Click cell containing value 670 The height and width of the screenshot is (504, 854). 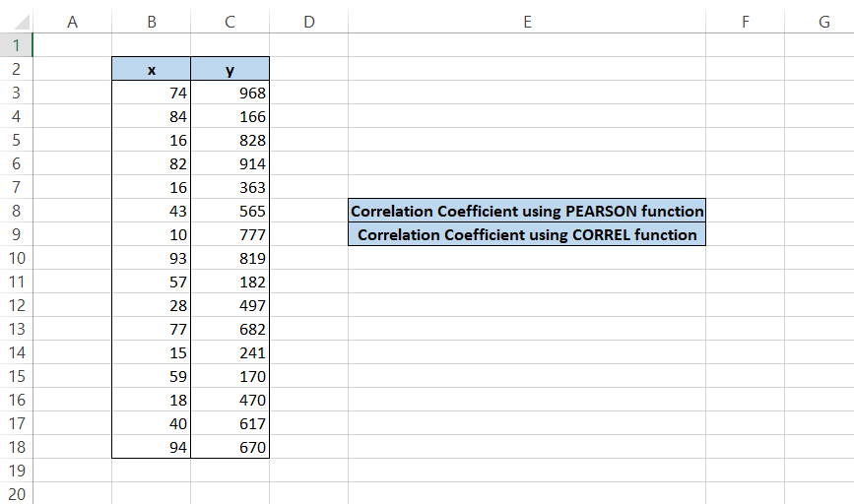pyautogui.click(x=230, y=447)
